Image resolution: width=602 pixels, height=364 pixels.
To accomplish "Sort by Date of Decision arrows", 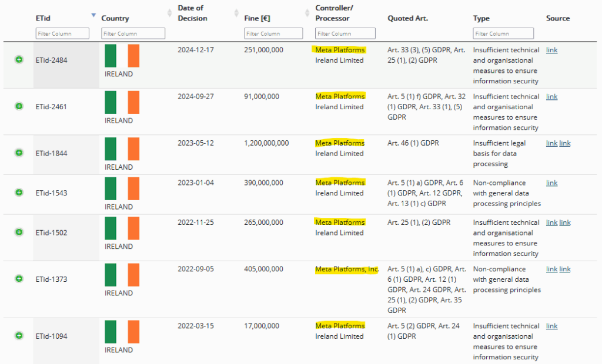I will (237, 13).
